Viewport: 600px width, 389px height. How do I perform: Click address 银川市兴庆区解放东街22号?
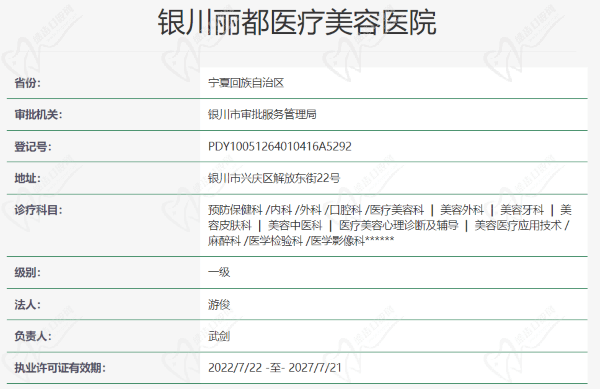coord(274,178)
